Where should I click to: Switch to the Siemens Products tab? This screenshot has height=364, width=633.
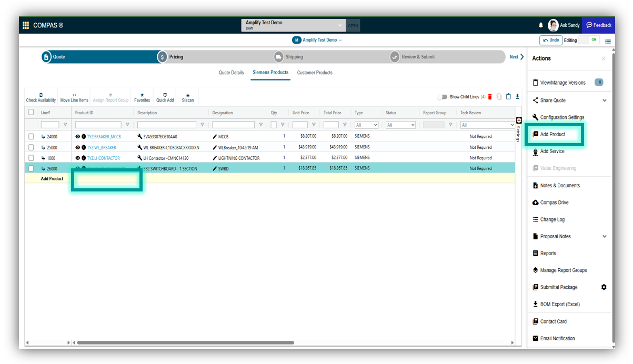click(270, 73)
